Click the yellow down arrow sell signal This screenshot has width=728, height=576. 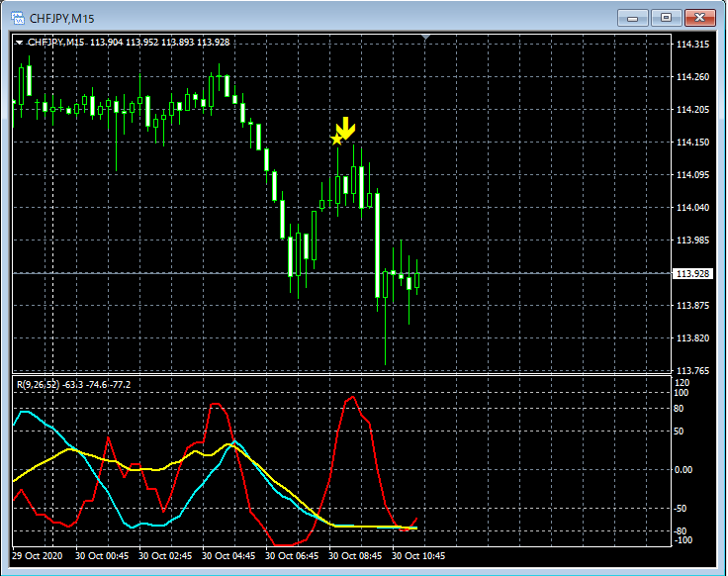click(346, 129)
